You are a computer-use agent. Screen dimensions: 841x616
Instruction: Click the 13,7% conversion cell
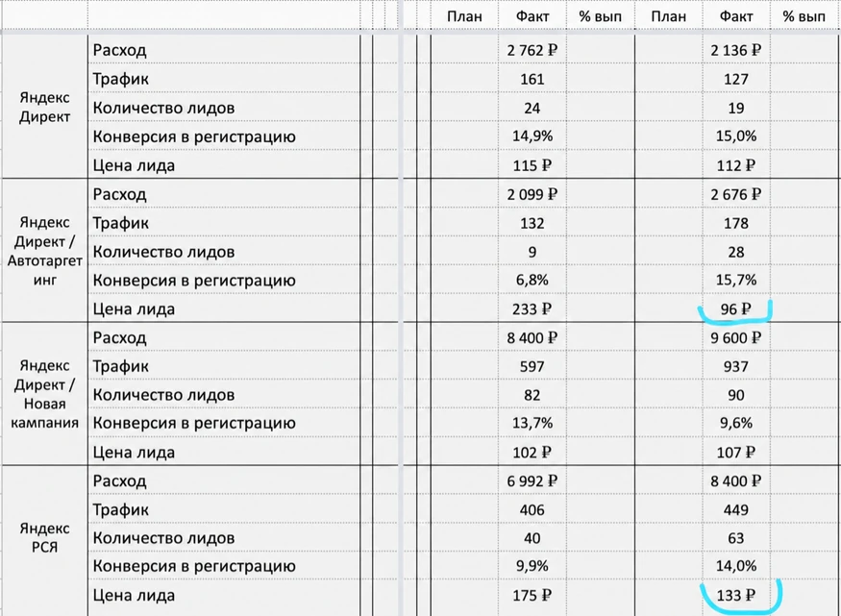532,423
